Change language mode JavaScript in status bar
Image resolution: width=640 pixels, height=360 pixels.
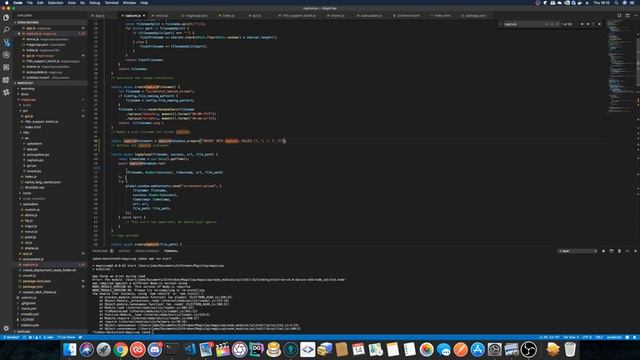coord(614,338)
